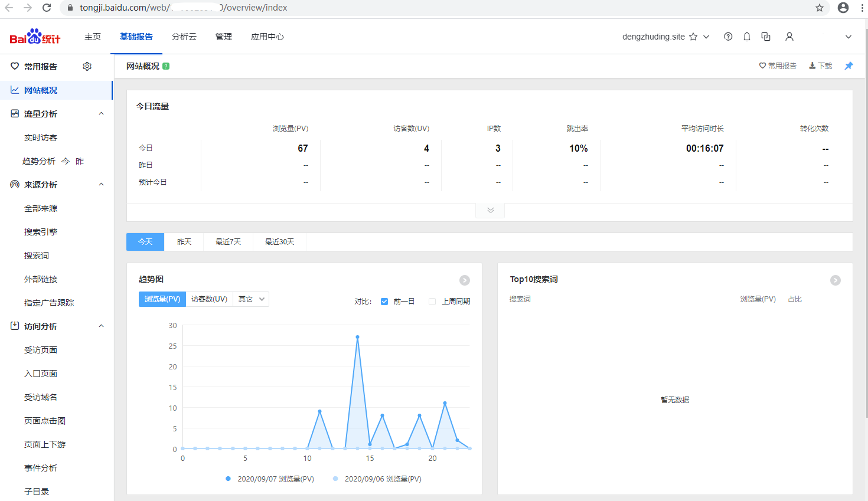Click site lock icon in address bar

70,8
